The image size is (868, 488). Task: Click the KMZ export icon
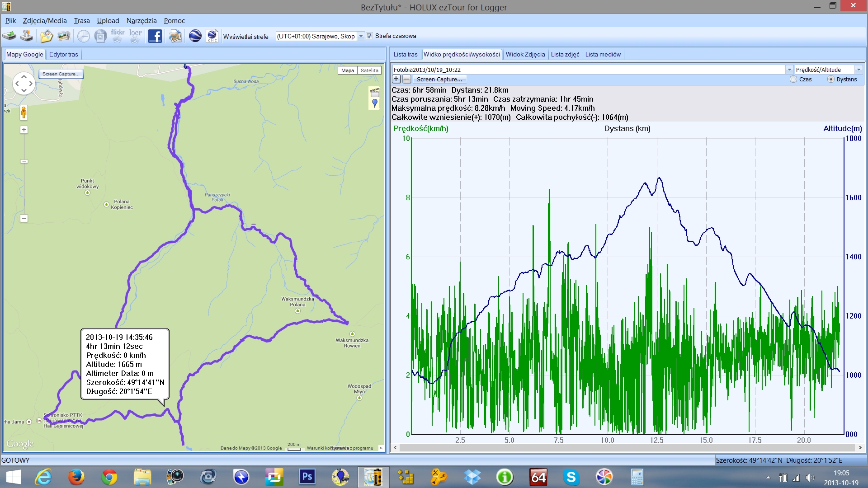coord(212,36)
